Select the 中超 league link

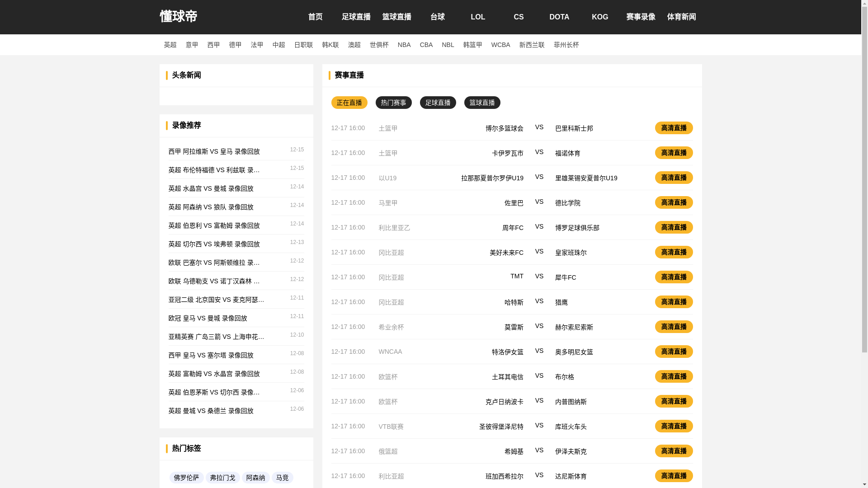(278, 45)
